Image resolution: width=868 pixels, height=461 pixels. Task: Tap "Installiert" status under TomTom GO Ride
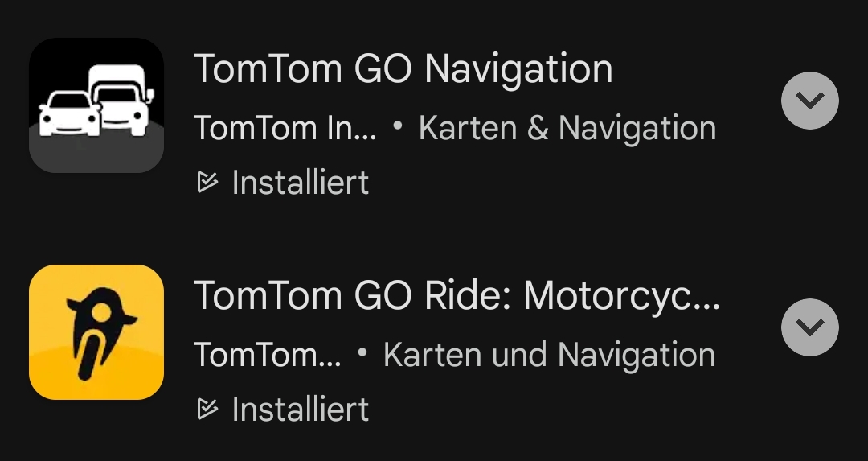[x=300, y=410]
